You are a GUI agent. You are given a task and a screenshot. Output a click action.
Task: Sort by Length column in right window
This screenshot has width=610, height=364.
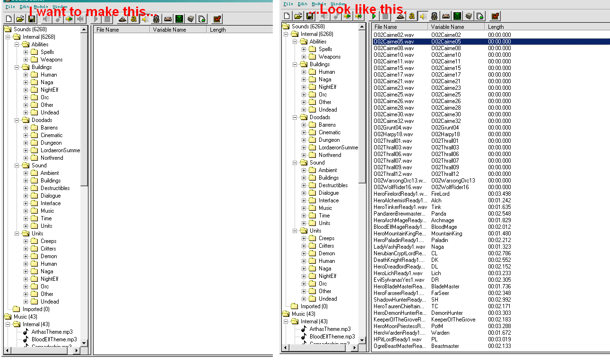548,27
